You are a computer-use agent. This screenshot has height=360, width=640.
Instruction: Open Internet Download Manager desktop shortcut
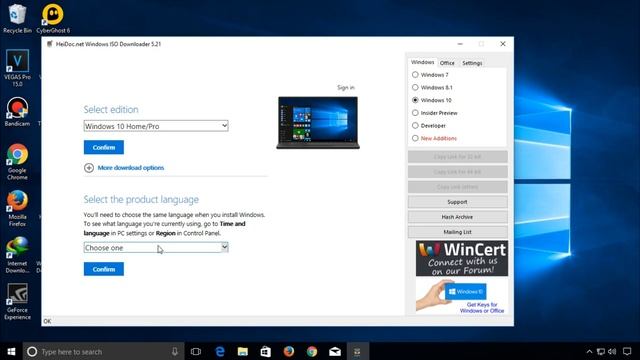pyautogui.click(x=17, y=255)
